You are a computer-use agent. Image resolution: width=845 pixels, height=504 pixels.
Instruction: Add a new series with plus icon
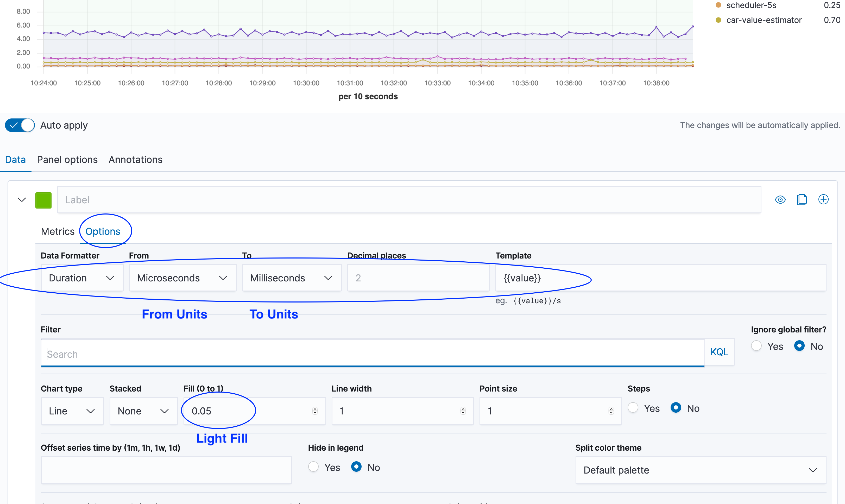pos(823,200)
